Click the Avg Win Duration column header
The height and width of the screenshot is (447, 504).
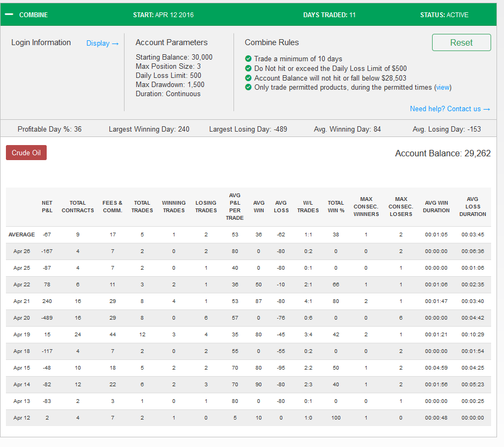[x=436, y=207]
